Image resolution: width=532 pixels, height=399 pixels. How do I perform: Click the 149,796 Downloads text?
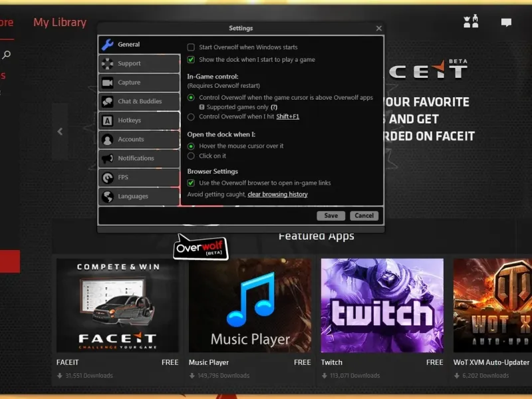tap(223, 376)
